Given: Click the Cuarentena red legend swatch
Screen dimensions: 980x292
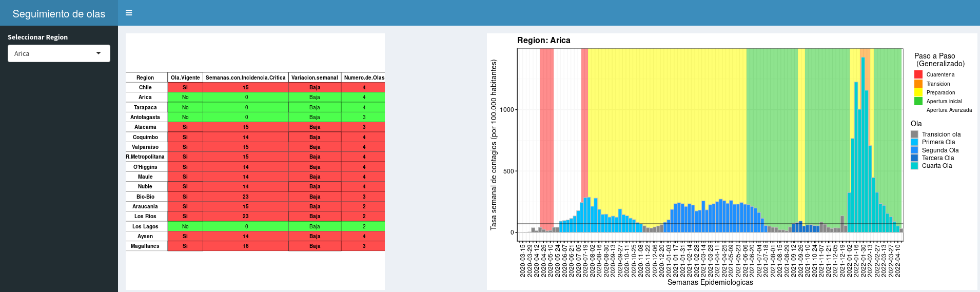Looking at the screenshot, I should pyautogui.click(x=918, y=74).
